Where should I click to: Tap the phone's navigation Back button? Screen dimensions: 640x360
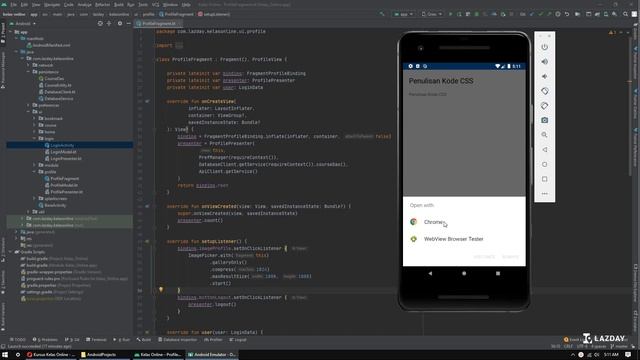tap(430, 273)
